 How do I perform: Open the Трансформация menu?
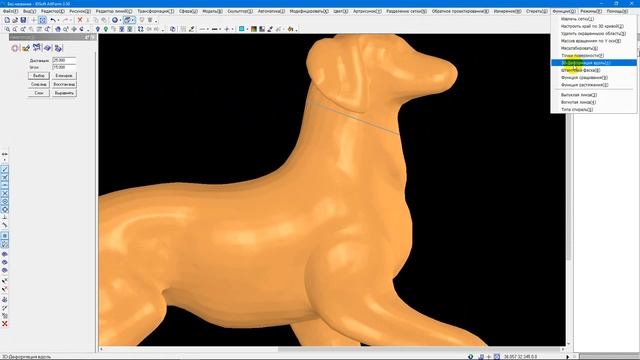coord(156,11)
